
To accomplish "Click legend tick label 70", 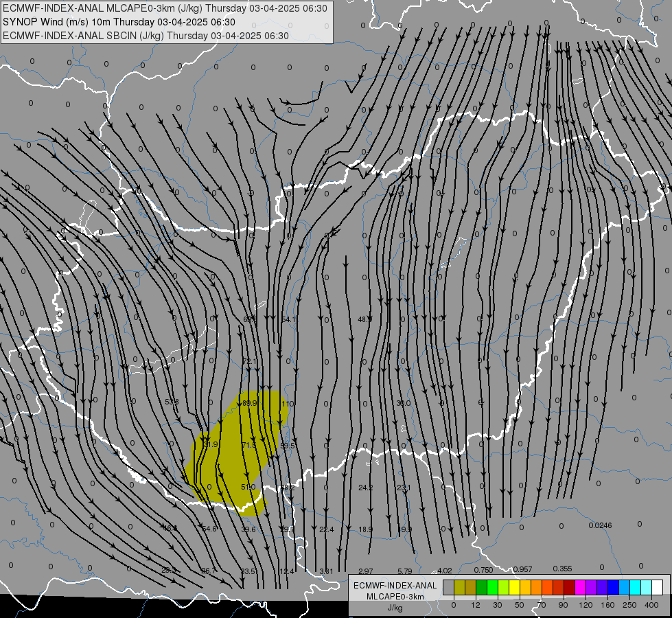I will point(542,605).
